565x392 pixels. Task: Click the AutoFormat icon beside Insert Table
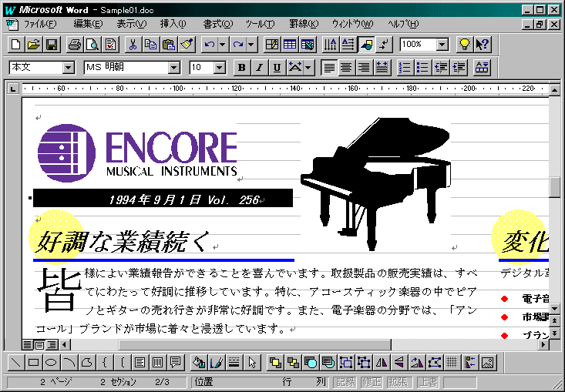[272, 45]
